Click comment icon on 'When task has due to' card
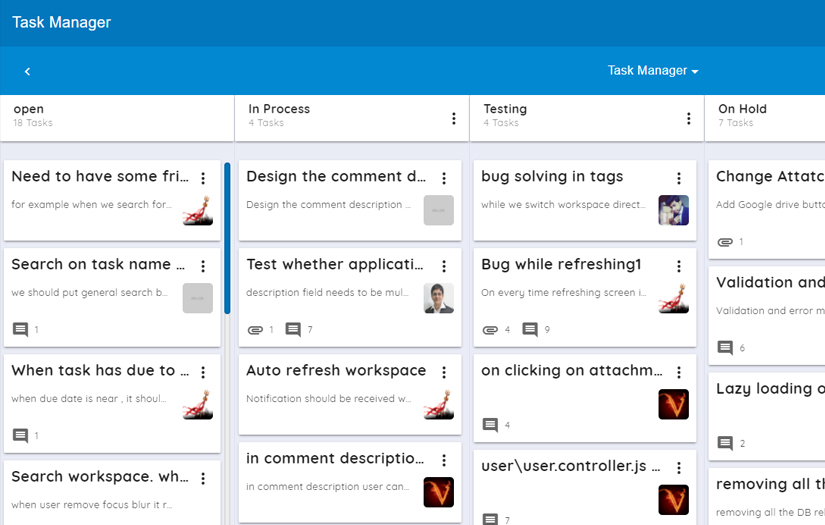825x525 pixels. pos(20,436)
